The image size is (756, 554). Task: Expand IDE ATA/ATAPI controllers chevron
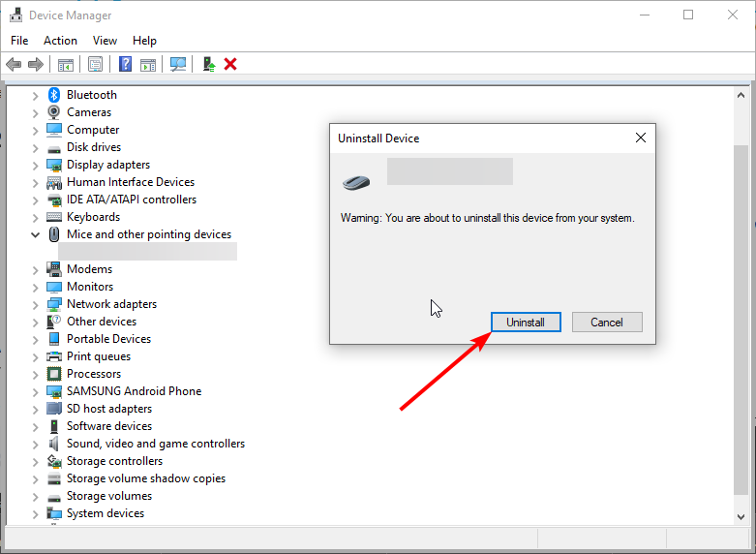click(x=35, y=200)
